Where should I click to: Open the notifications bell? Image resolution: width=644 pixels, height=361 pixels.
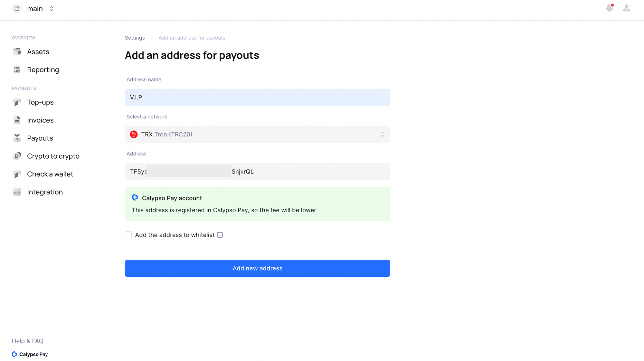click(x=609, y=8)
